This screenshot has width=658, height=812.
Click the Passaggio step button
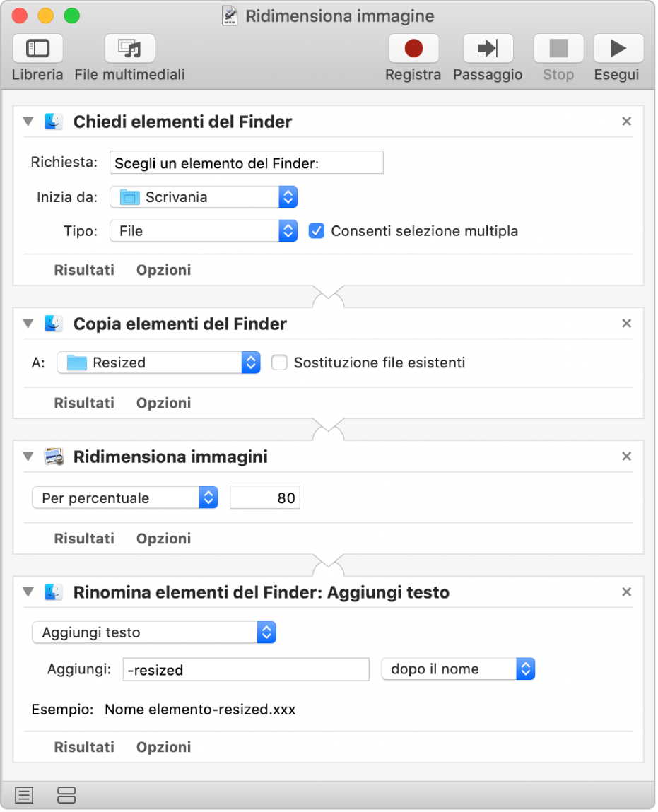click(488, 49)
